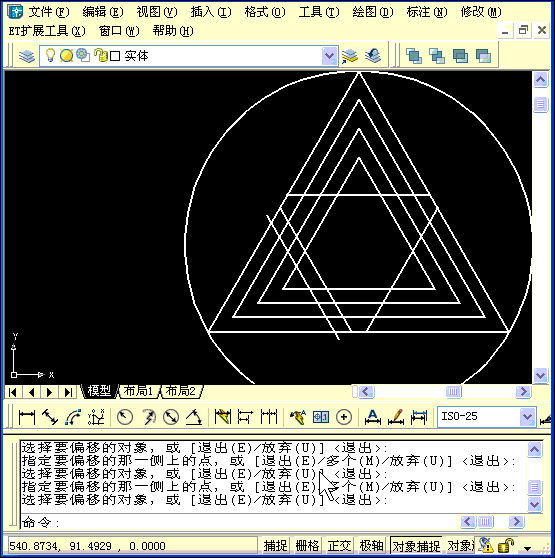Viewport: 555px width, 558px height.
Task: Switch to the 布局2 tab
Action: point(181,391)
